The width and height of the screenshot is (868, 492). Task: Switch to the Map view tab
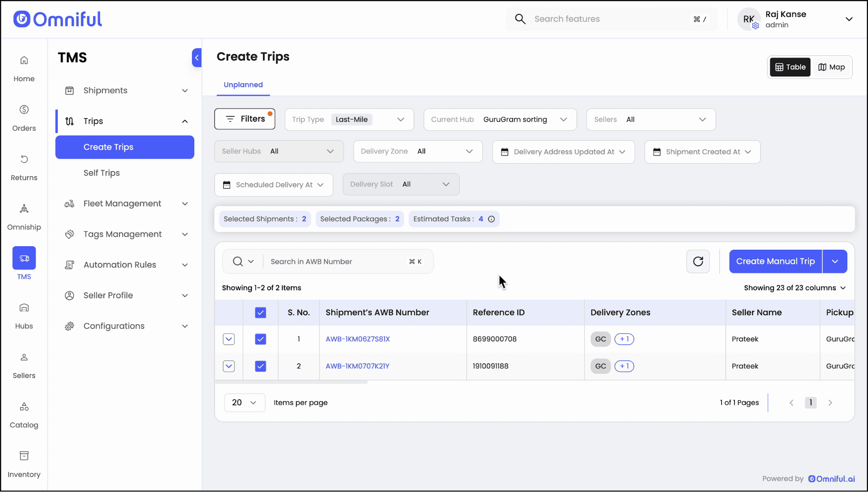831,67
